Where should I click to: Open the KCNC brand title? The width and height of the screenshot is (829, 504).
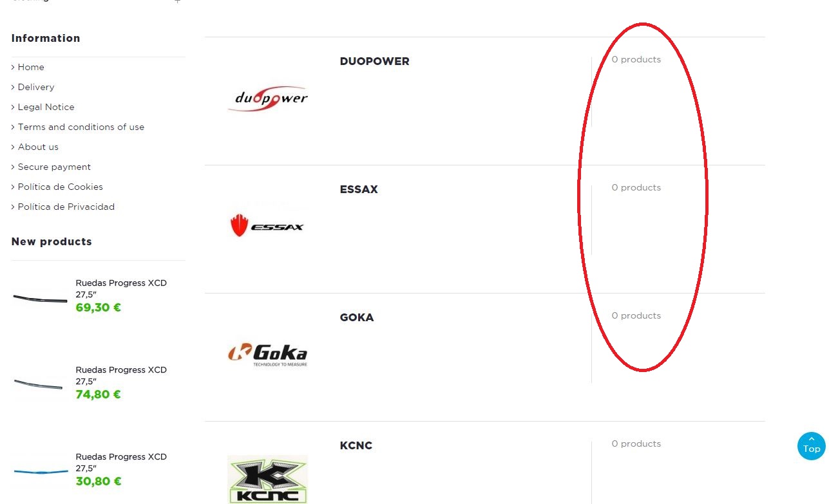coord(356,445)
